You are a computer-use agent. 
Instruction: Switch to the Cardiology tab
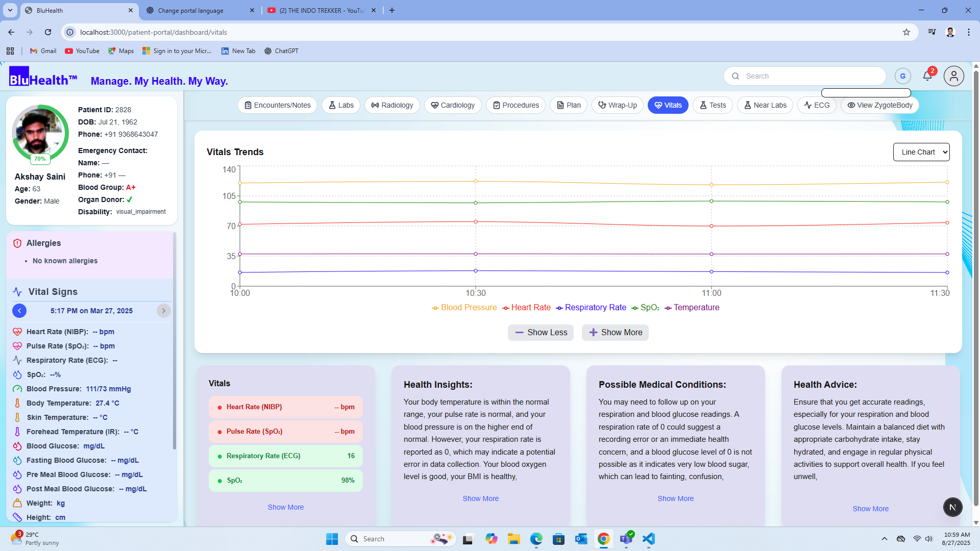452,105
